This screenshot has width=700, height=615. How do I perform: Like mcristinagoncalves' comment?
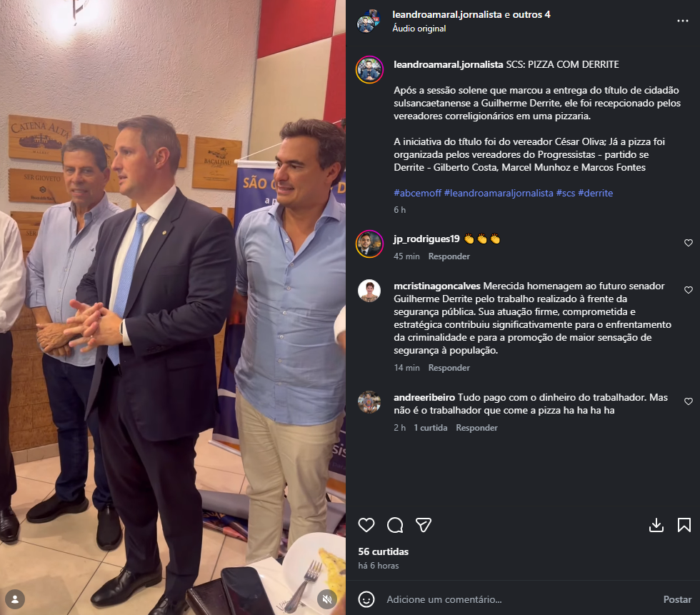[689, 290]
